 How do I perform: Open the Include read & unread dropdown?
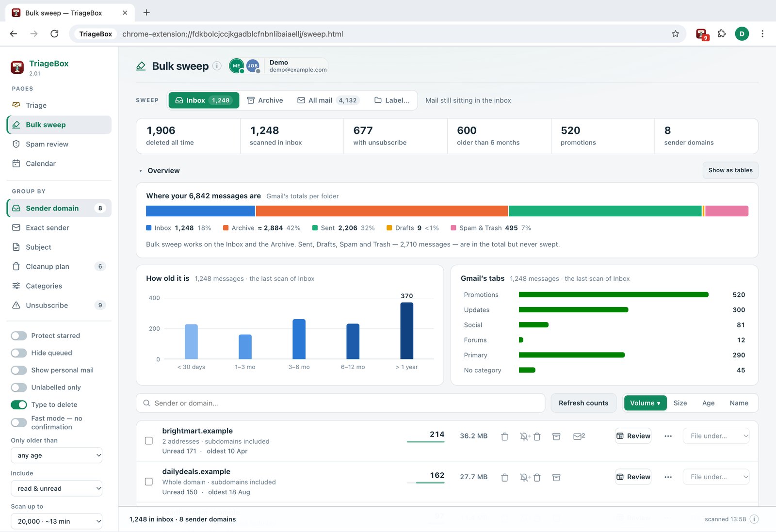tap(57, 488)
